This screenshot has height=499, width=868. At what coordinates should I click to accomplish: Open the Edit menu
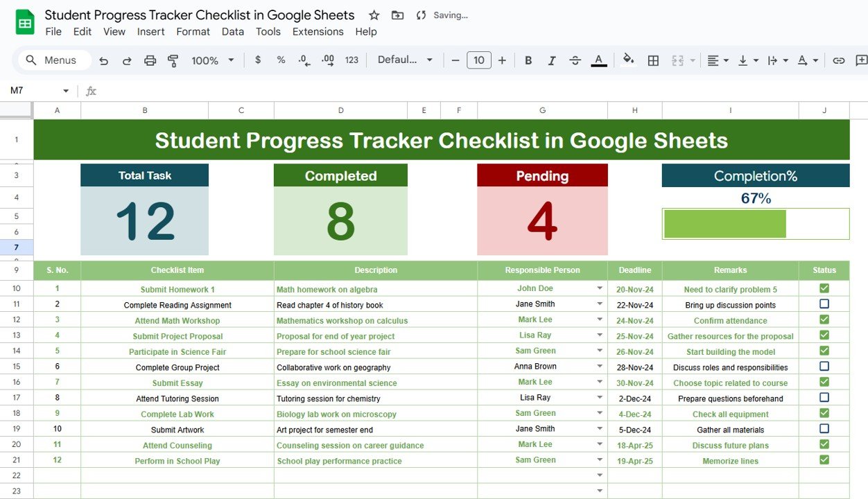[x=83, y=32]
